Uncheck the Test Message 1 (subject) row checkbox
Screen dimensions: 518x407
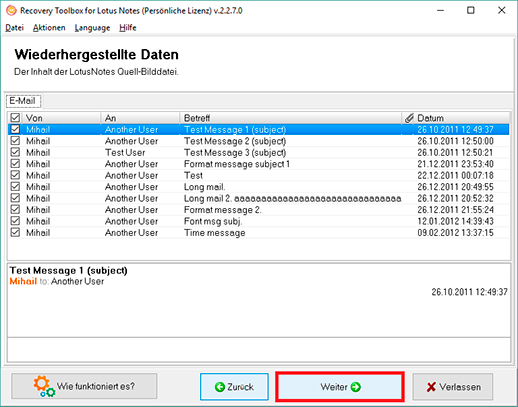coord(15,129)
